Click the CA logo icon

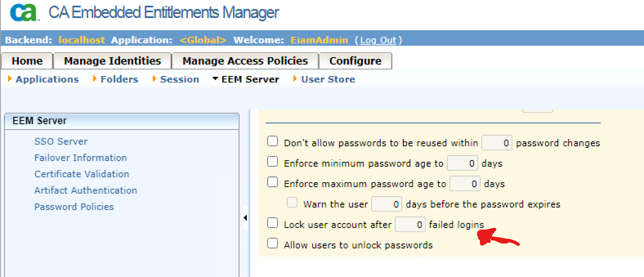tap(24, 13)
